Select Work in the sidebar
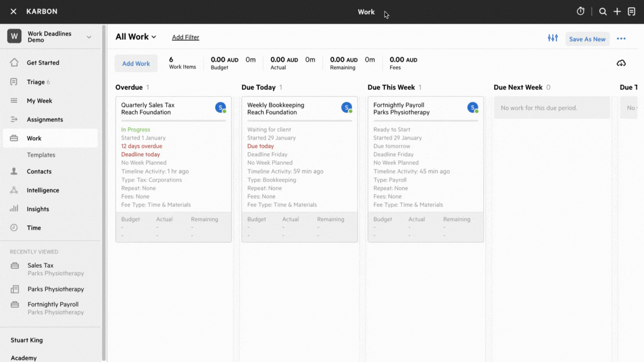Image resolution: width=644 pixels, height=362 pixels. click(x=34, y=139)
